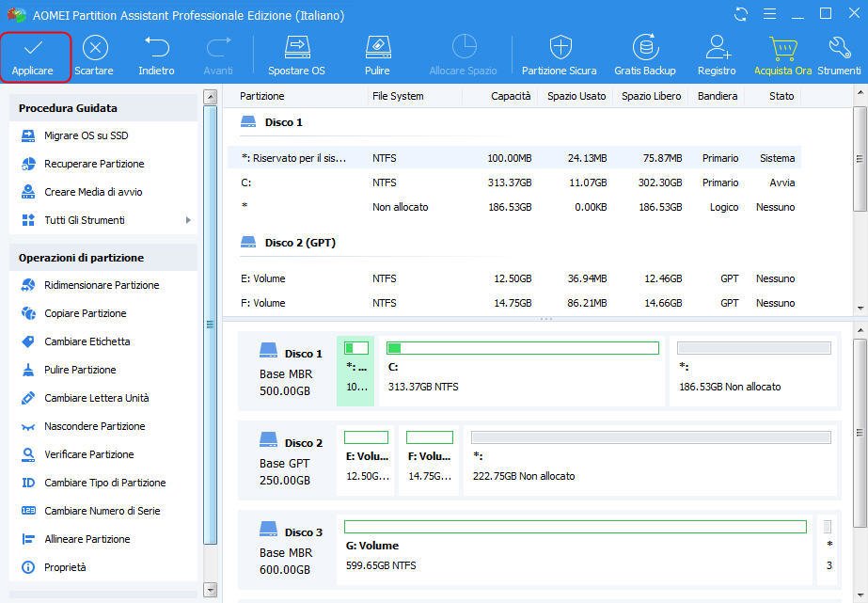The width and height of the screenshot is (868, 603).
Task: Click the refresh icon in title bar
Action: pyautogui.click(x=741, y=14)
